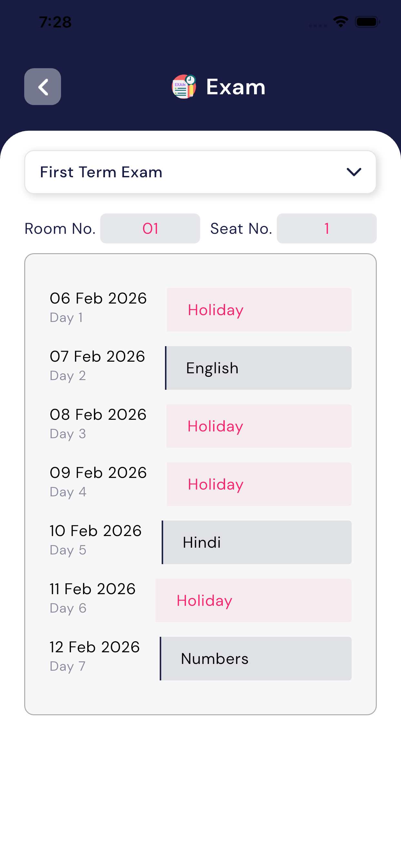Viewport: 401px width, 868px height.
Task: Tap the Exam title text in header
Action: pos(236,87)
